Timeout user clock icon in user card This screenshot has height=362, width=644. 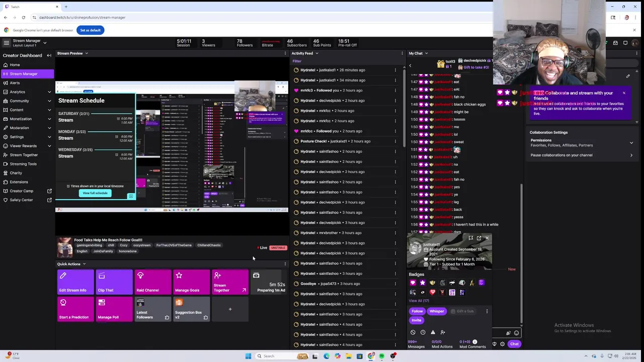(423, 332)
